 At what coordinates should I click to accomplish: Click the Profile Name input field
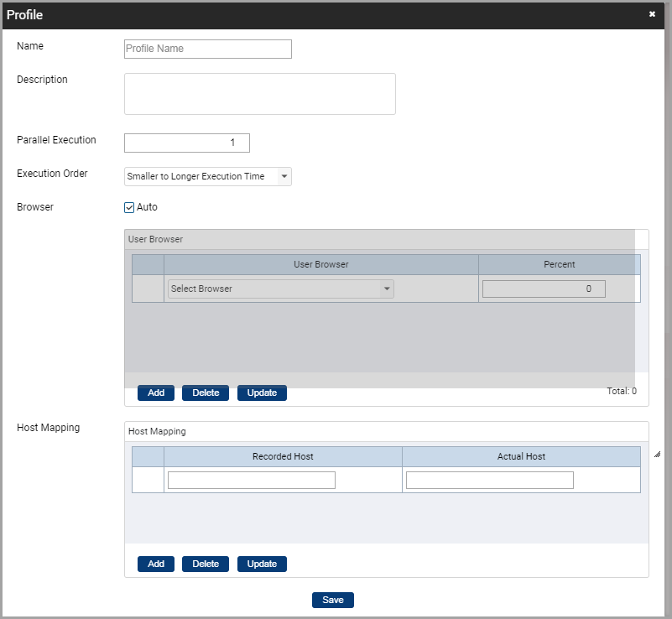pyautogui.click(x=208, y=49)
